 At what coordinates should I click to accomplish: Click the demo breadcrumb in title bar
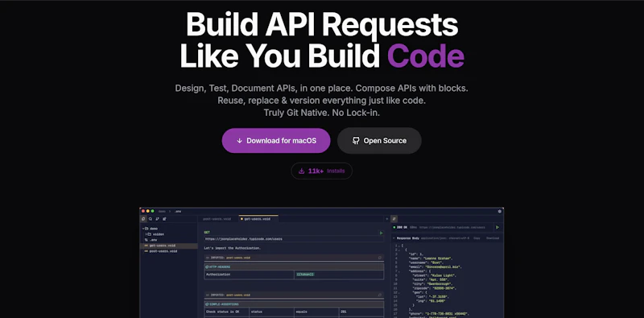click(x=162, y=211)
